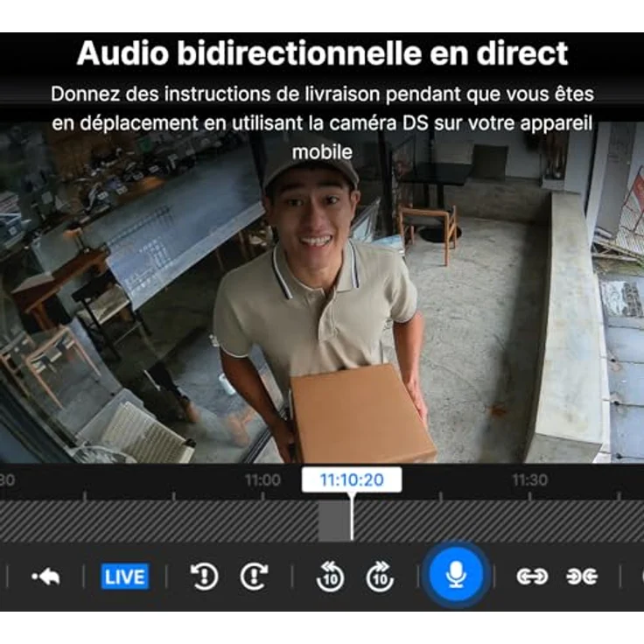Jump to the previous event

204,577
